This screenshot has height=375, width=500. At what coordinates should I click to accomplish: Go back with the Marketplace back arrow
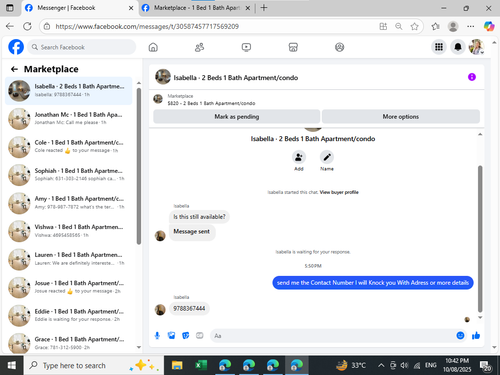click(14, 69)
